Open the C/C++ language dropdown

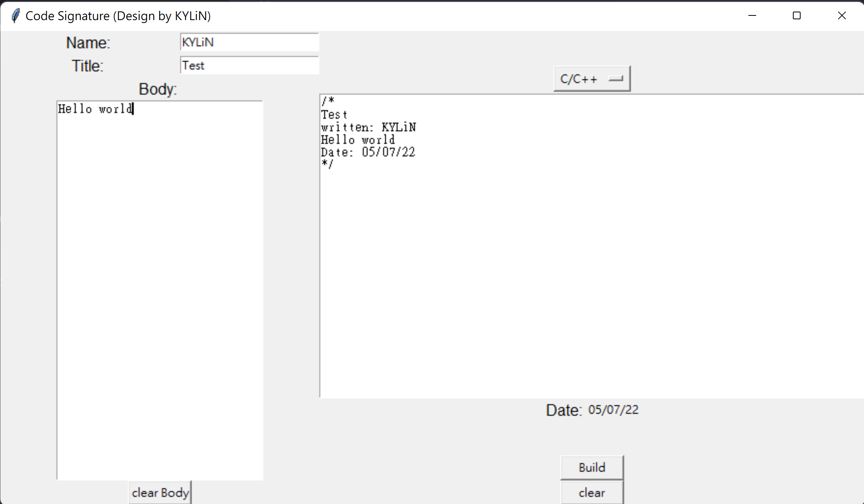click(592, 79)
